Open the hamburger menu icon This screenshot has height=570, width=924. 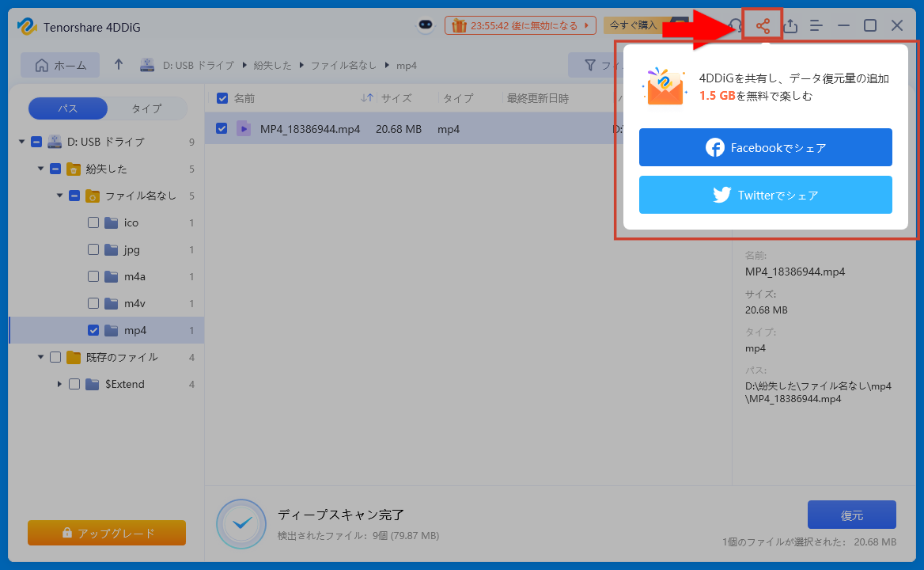pos(816,25)
